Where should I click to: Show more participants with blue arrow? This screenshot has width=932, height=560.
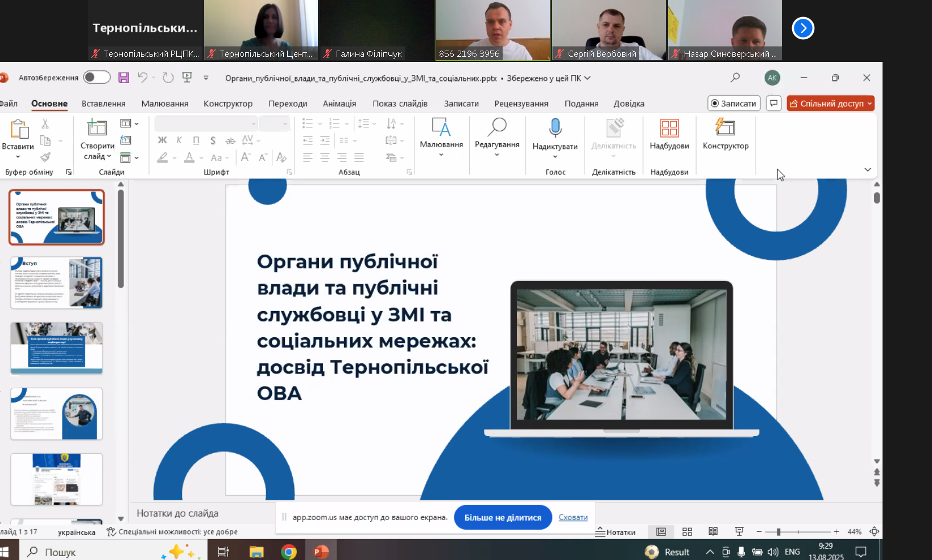(x=803, y=28)
